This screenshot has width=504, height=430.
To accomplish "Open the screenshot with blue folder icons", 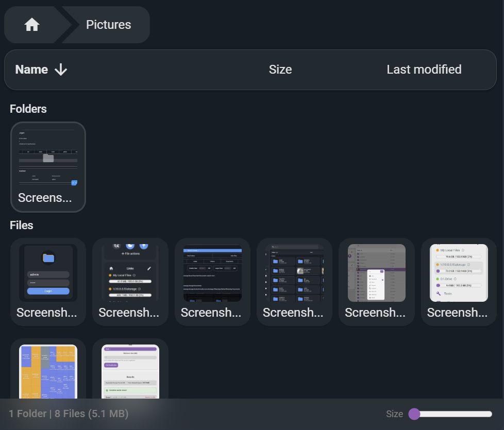I will (x=294, y=273).
